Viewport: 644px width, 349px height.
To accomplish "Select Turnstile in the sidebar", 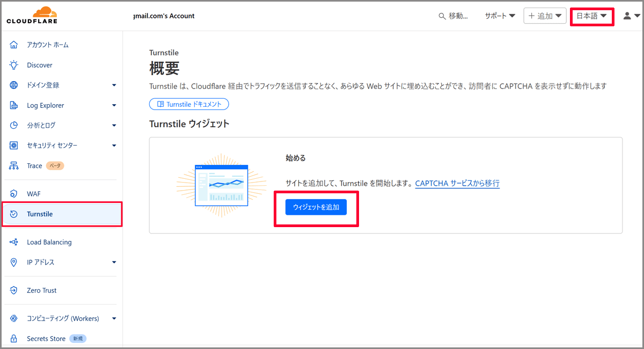I will (61, 214).
